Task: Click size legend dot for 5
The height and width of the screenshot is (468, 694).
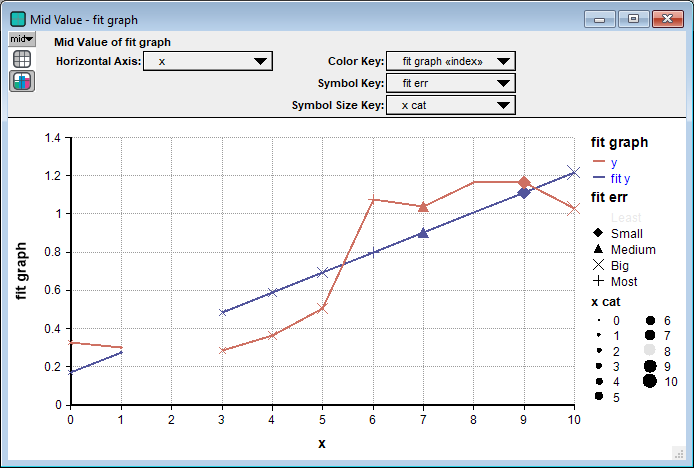Action: click(x=599, y=396)
